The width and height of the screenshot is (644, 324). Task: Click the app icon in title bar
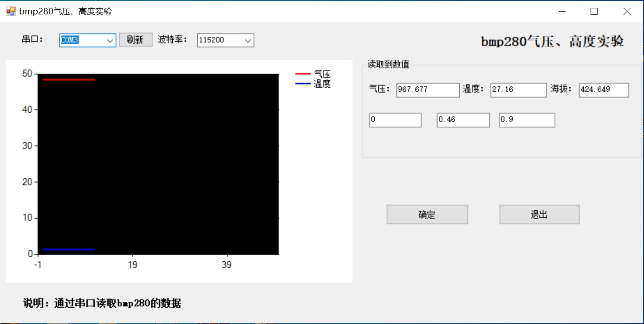pos(11,12)
